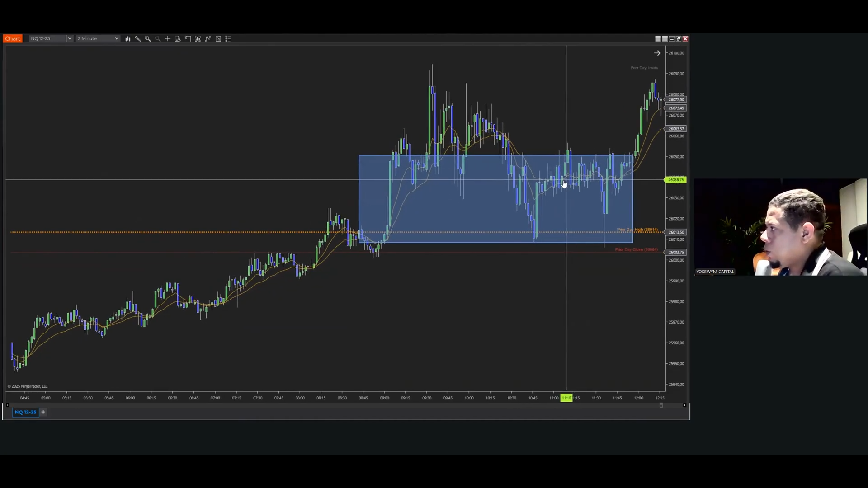Click the orange Chart menu label
This screenshot has height=488, width=868.
coord(13,39)
